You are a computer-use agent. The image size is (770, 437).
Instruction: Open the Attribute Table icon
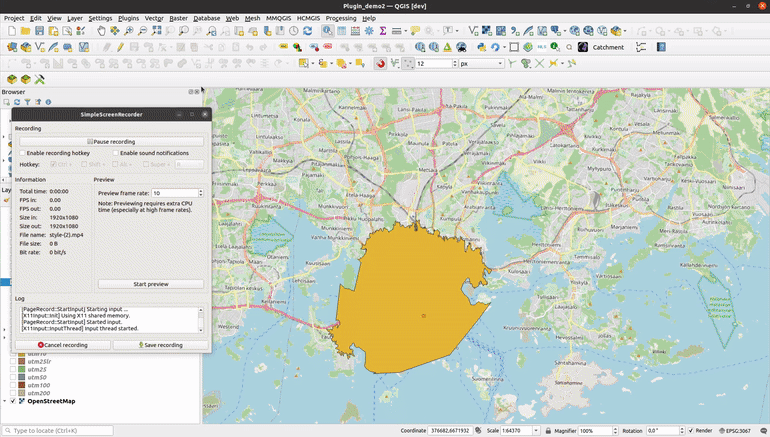pyautogui.click(x=342, y=31)
